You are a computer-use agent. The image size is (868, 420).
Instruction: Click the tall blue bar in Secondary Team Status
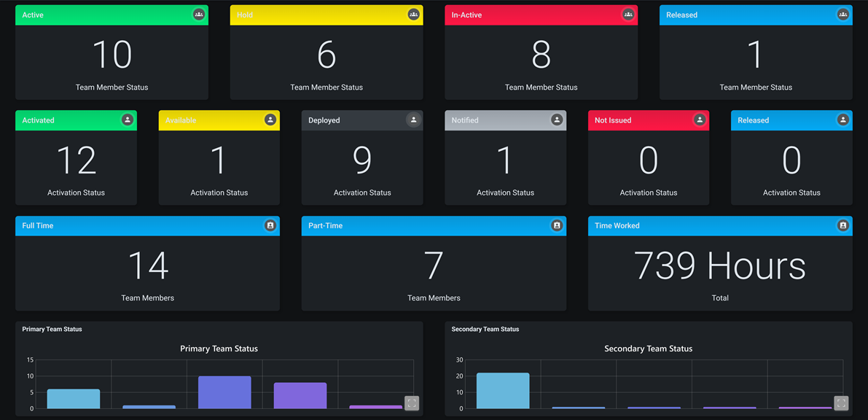pos(502,390)
